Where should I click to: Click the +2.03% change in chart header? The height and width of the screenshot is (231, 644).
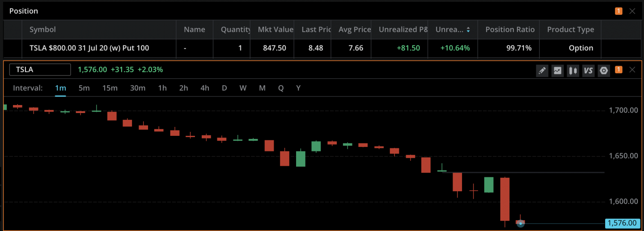(x=150, y=70)
